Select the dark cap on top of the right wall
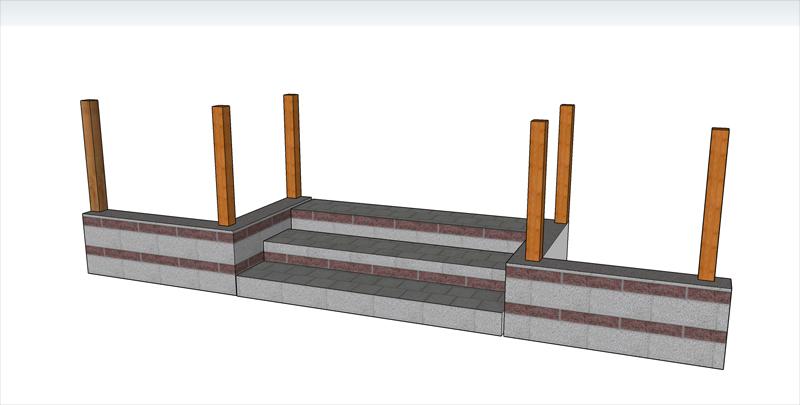 620,270
